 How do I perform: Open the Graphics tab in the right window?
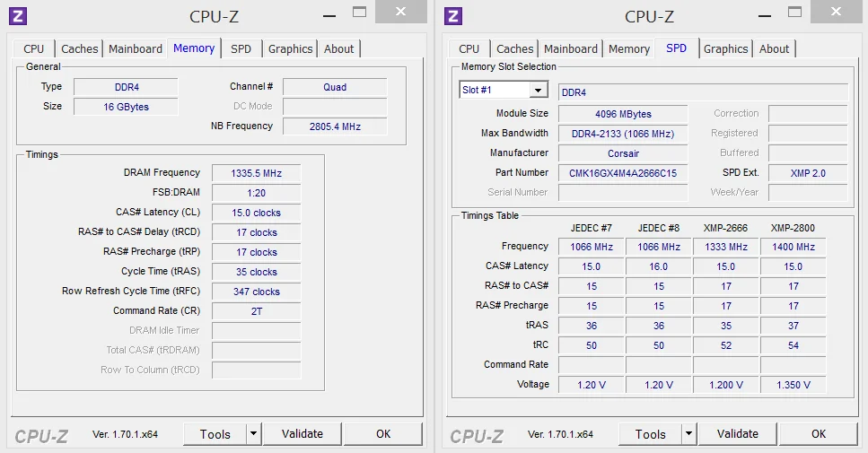click(x=726, y=48)
